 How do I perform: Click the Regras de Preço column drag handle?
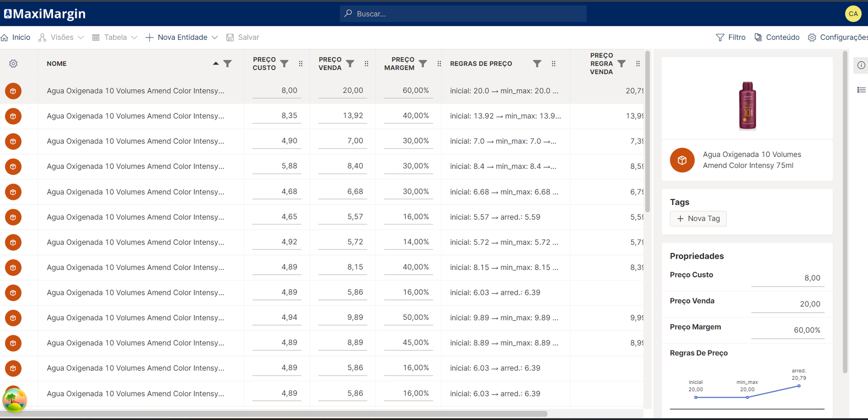click(554, 64)
